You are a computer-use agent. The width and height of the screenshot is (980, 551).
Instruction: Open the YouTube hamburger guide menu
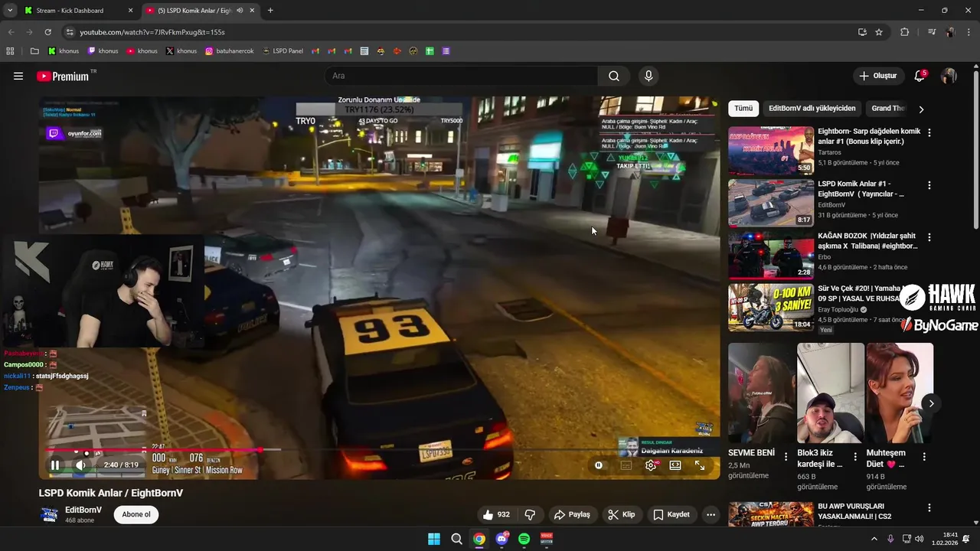pyautogui.click(x=18, y=76)
